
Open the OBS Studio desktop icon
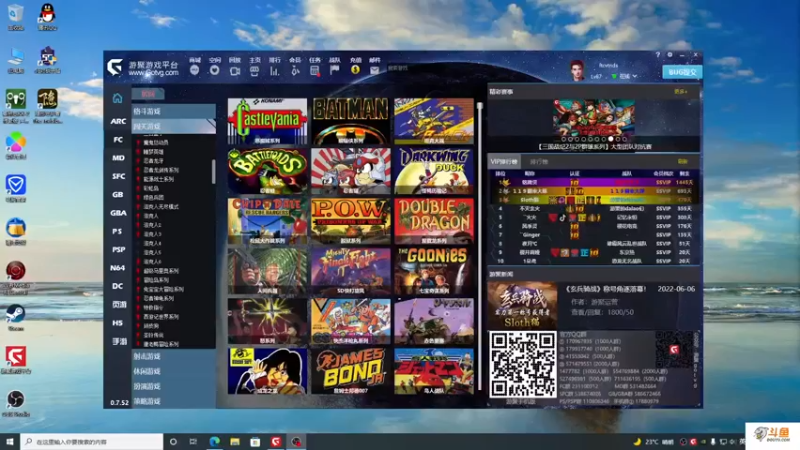[x=16, y=403]
